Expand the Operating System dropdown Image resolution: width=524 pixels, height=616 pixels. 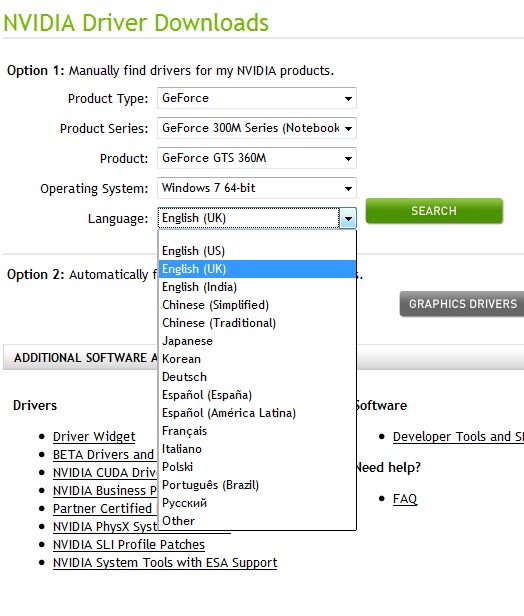pyautogui.click(x=257, y=188)
